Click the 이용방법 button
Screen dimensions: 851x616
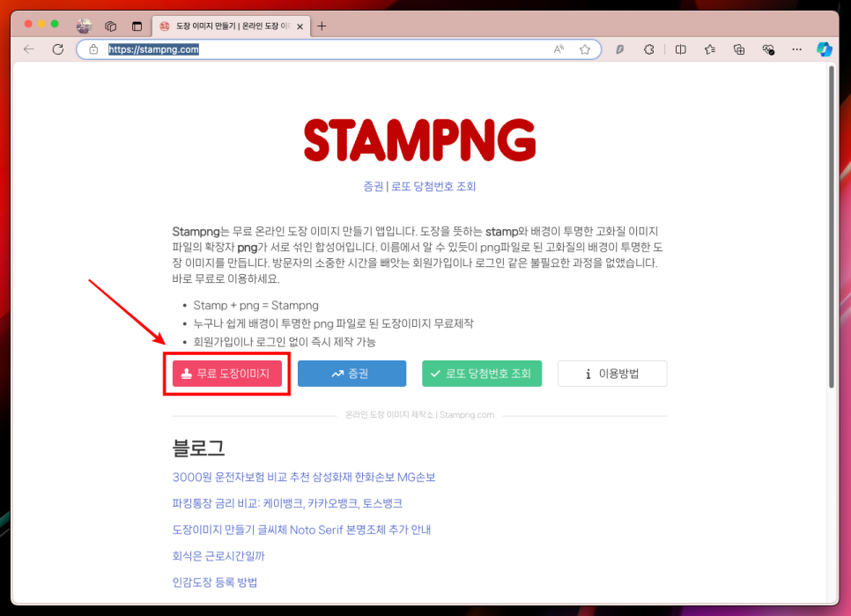612,374
